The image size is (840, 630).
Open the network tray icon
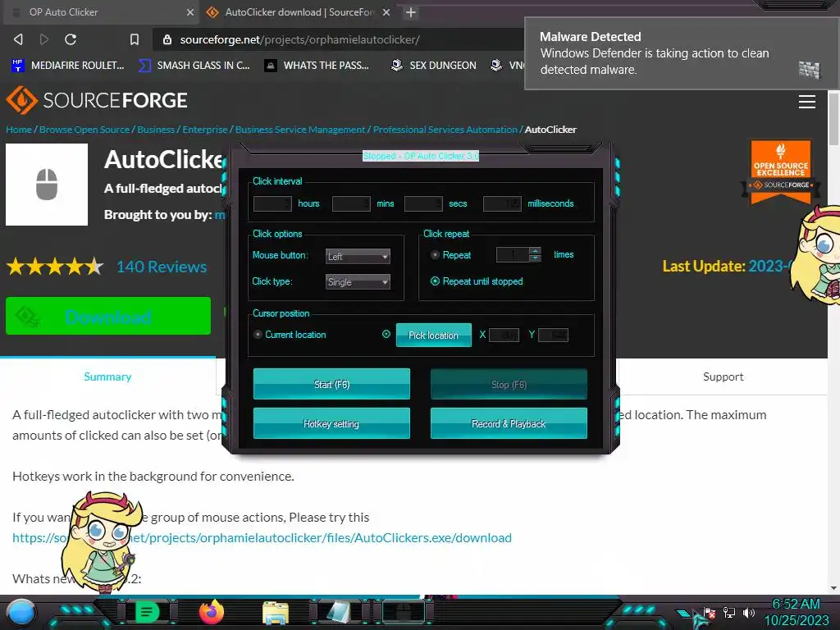[x=729, y=612]
